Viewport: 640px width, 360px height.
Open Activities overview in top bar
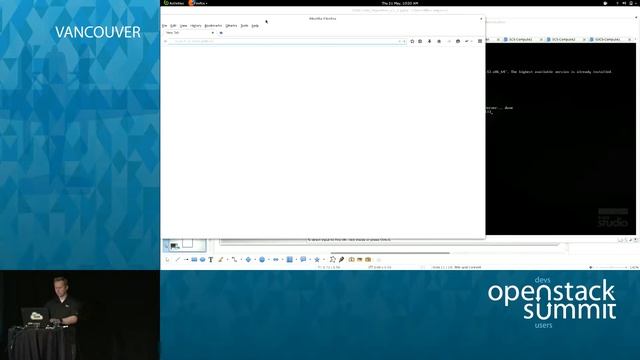pos(174,3)
